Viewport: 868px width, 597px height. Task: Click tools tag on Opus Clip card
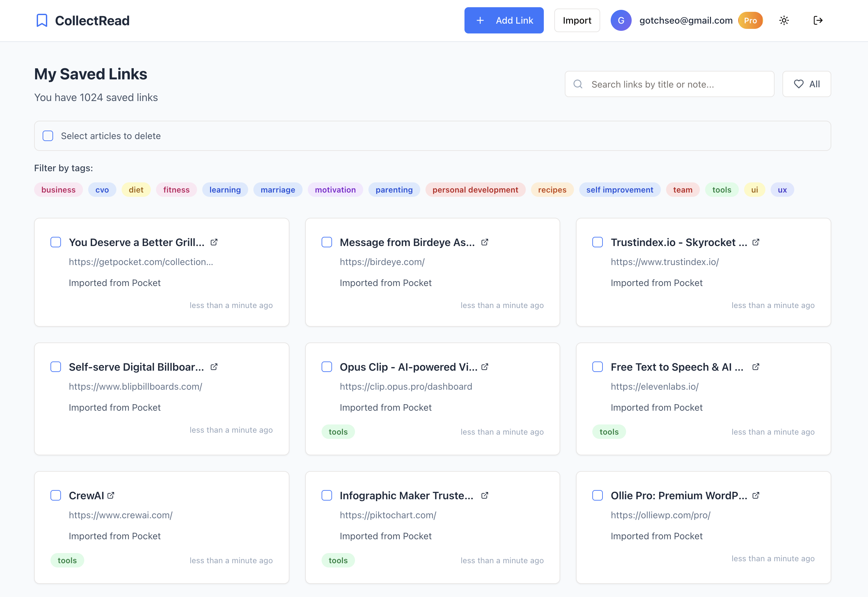click(338, 432)
